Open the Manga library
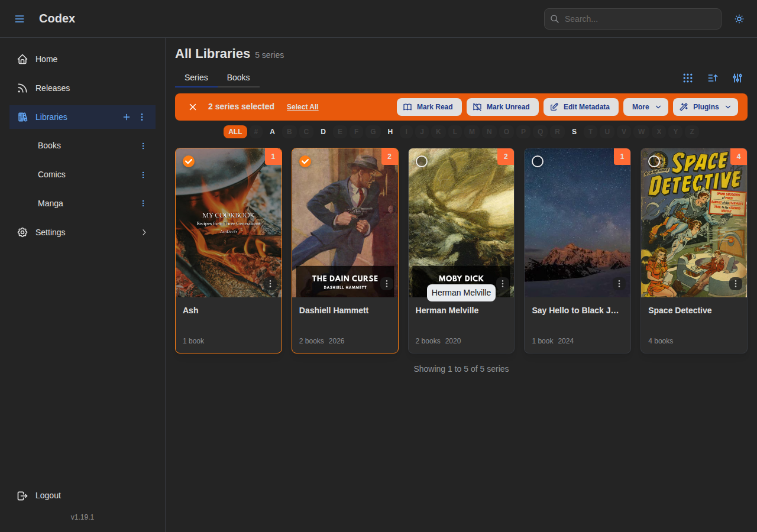757x532 pixels. click(50, 203)
